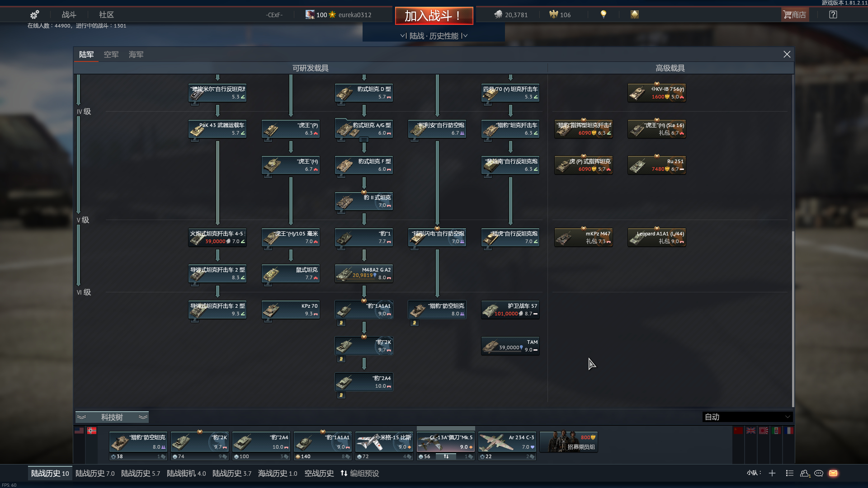The height and width of the screenshot is (488, 868).
Task: Select crew slot 猎豹防空坦克 in lineup
Action: (138, 442)
